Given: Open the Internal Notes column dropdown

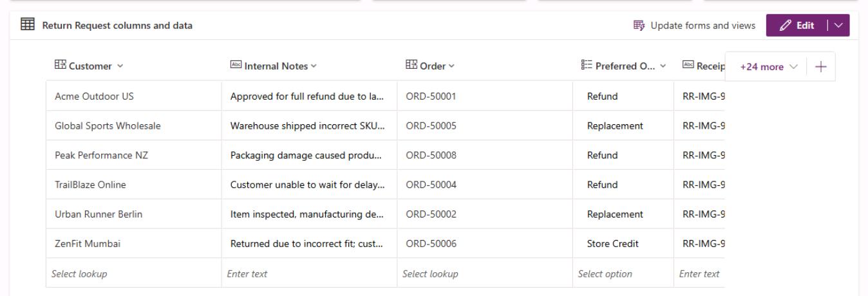Looking at the screenshot, I should tap(314, 66).
